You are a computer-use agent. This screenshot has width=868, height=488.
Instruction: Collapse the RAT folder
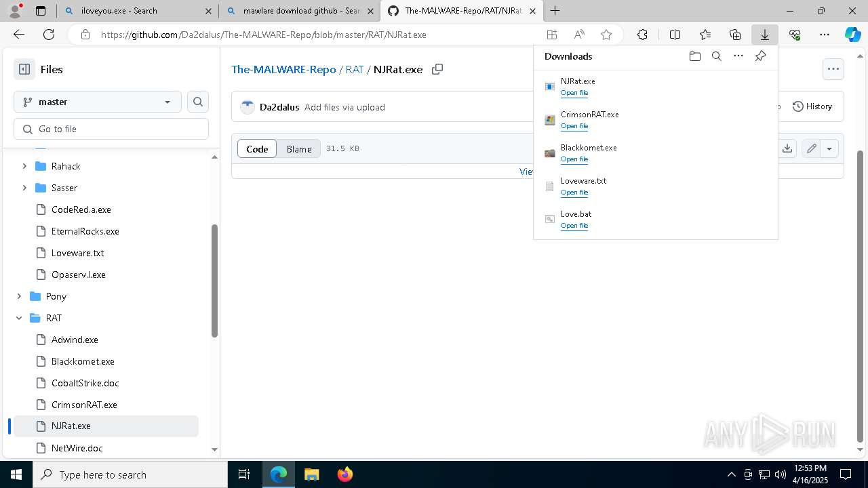(x=19, y=318)
